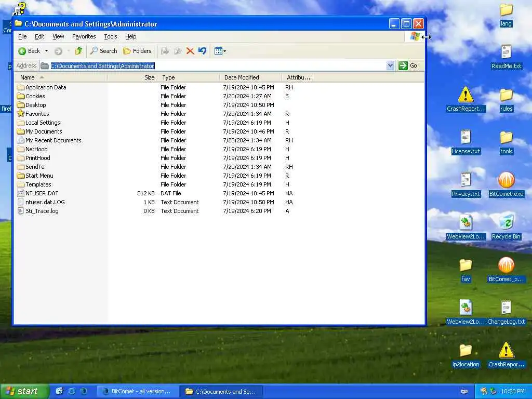Image resolution: width=532 pixels, height=399 pixels.
Task: Select the Sti_Trace.log file
Action: [x=37, y=211]
